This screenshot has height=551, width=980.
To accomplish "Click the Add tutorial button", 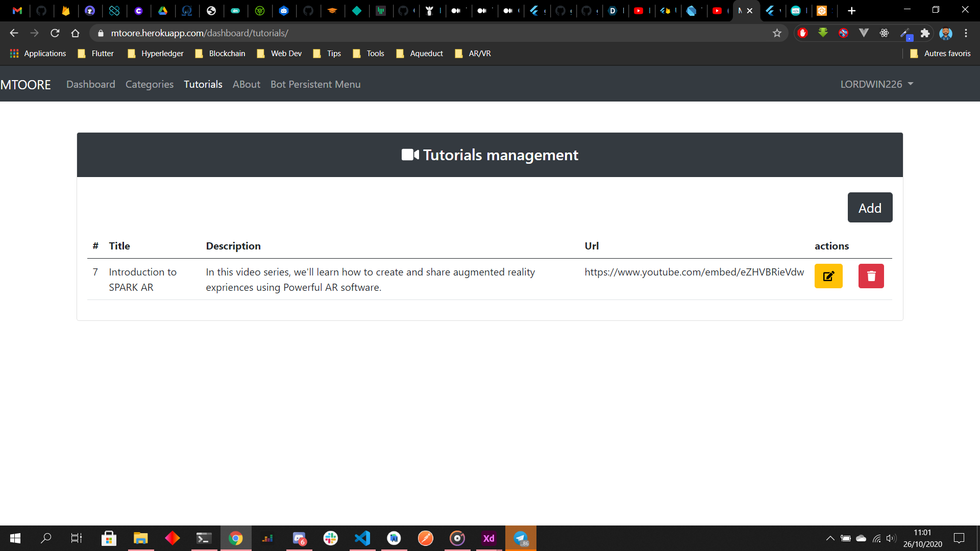I will tap(870, 208).
